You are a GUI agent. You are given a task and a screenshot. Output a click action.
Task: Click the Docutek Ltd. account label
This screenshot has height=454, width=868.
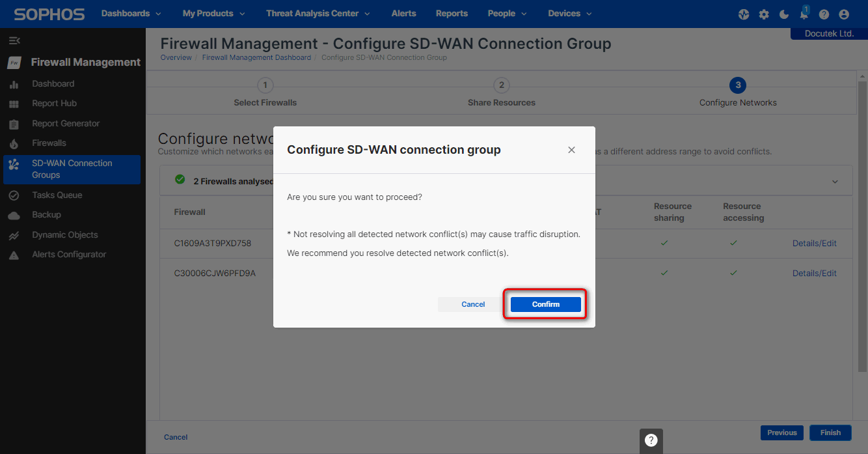(828, 33)
